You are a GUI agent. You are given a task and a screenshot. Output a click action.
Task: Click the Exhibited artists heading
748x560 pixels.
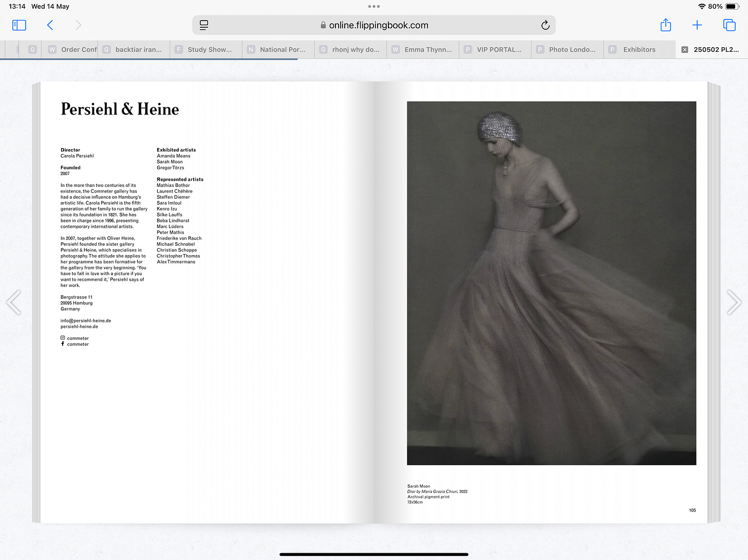(x=176, y=150)
